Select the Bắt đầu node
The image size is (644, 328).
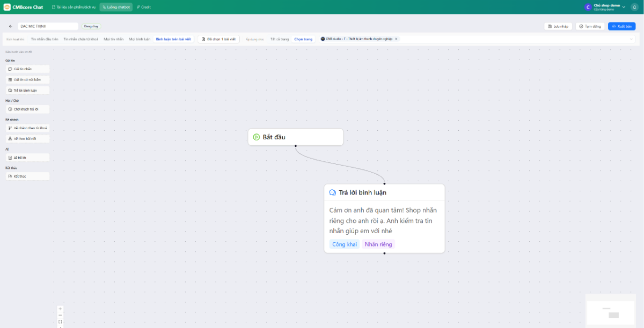[295, 137]
